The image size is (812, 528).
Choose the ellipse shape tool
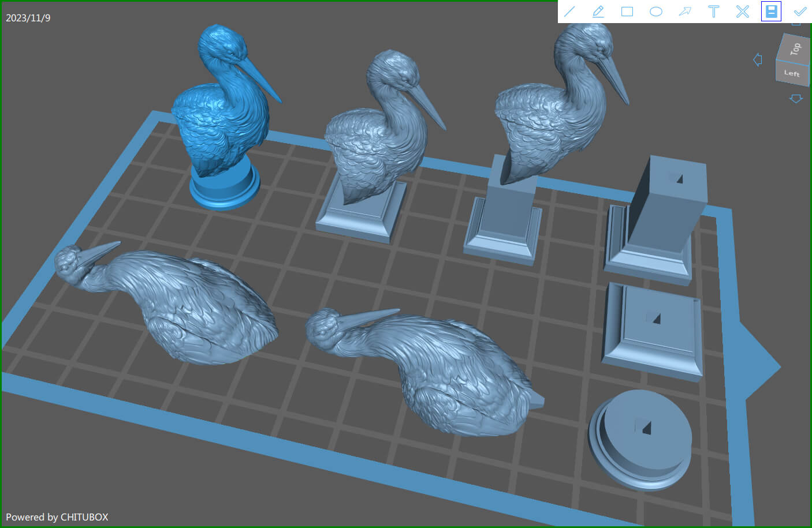(x=656, y=12)
